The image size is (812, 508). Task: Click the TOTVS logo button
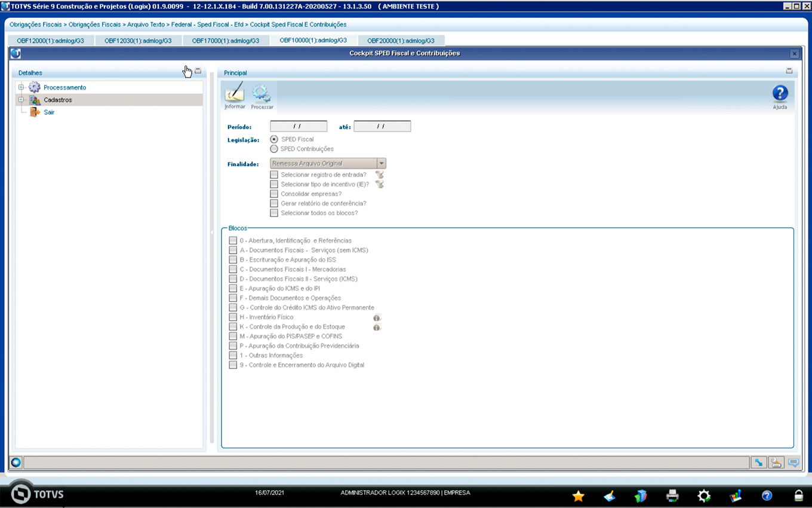[37, 494]
